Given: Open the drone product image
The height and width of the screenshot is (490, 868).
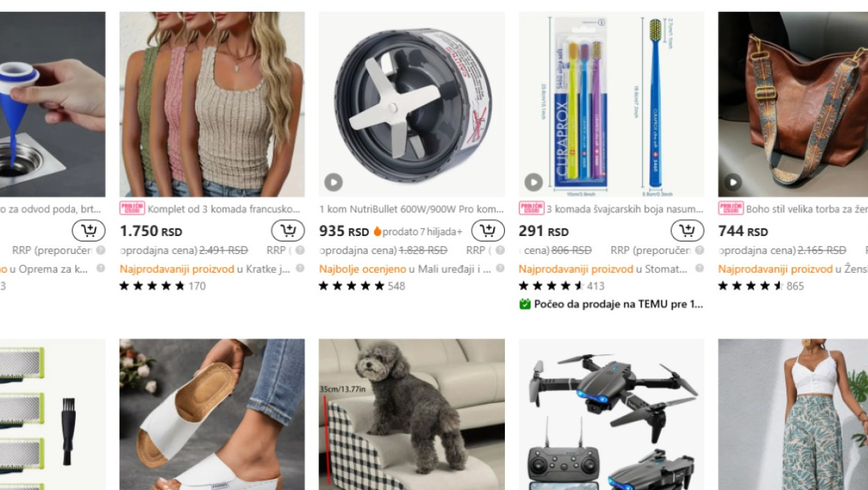Looking at the screenshot, I should 611,414.
